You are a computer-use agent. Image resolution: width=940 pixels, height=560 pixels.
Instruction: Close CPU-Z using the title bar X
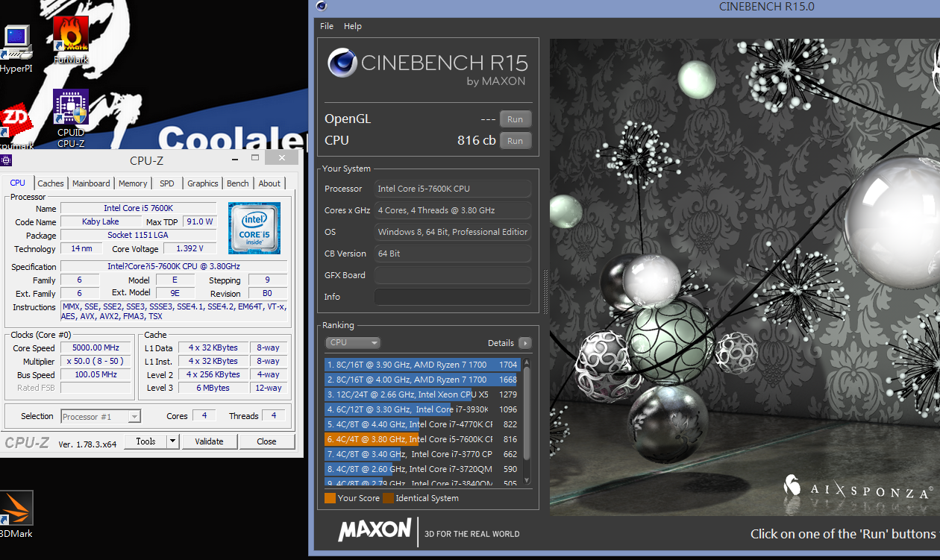(281, 158)
